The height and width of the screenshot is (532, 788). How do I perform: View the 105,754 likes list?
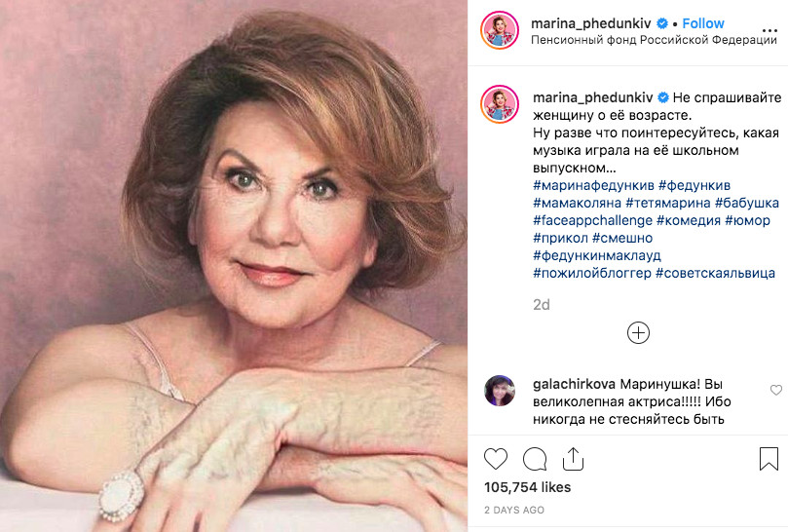[527, 487]
